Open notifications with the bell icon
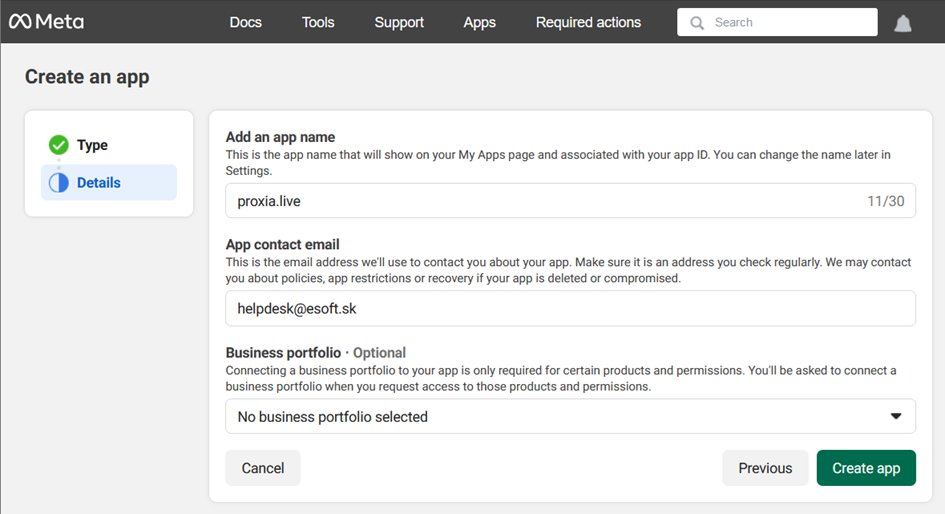This screenshot has width=945, height=514. [x=903, y=23]
